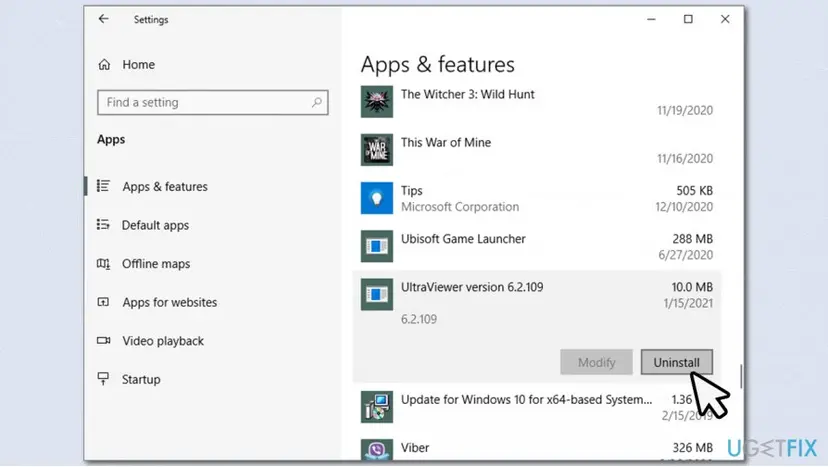Click the Ubisoft Game Launcher icon
Screen dimensions: 828x467
377,246
